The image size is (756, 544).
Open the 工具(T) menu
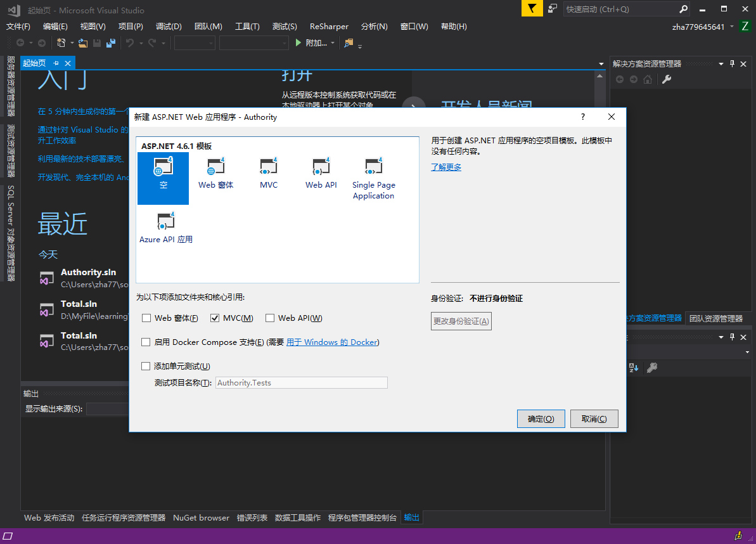247,27
